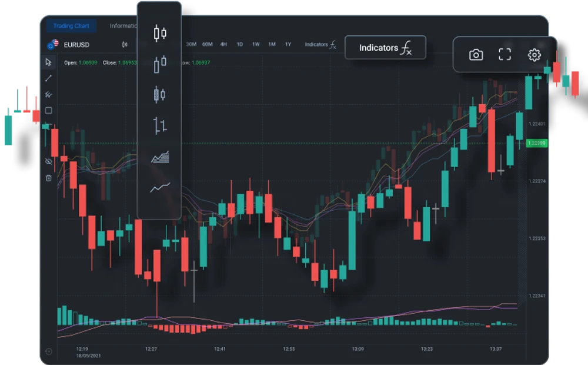Image resolution: width=588 pixels, height=365 pixels.
Task: Click the 1.22353 price axis label
Action: 537,238
